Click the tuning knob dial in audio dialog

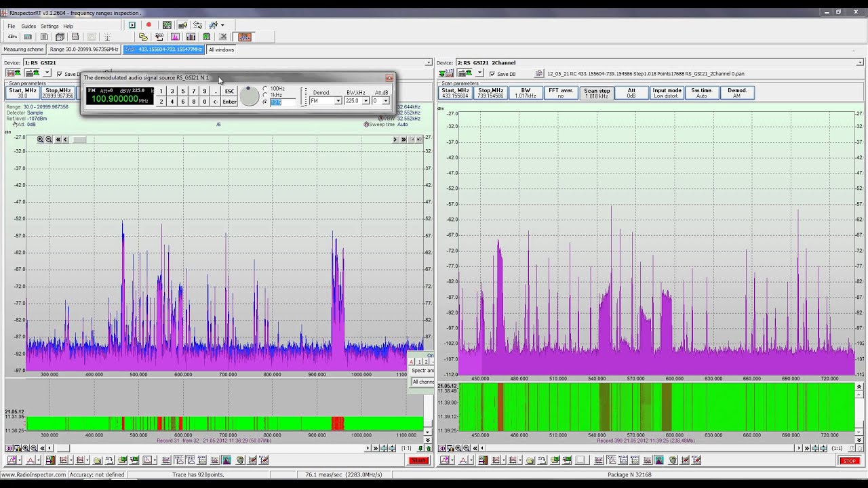pyautogui.click(x=250, y=96)
